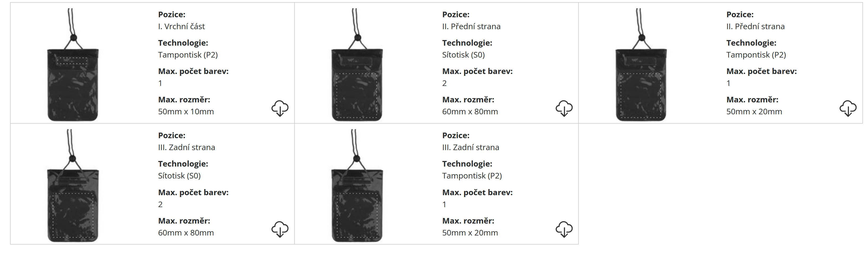The width and height of the screenshot is (868, 266).
Task: Click "60mm x 80mm" in the Zadní strana card
Action: [186, 233]
